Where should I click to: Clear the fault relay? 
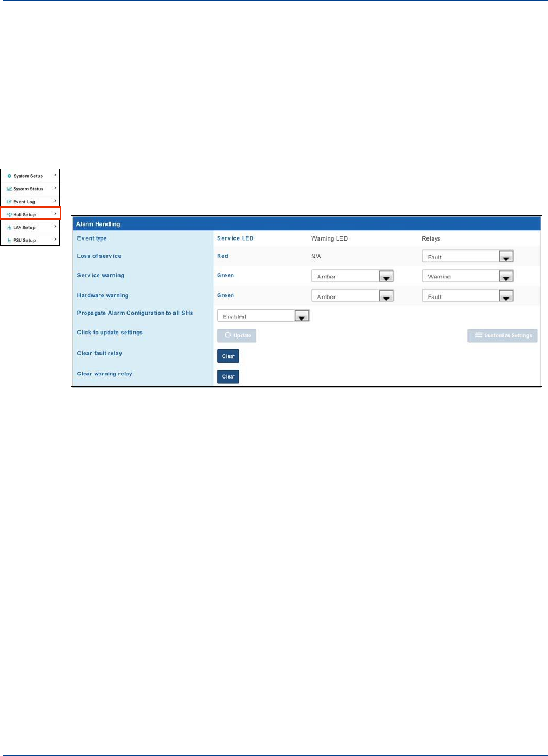[x=228, y=356]
